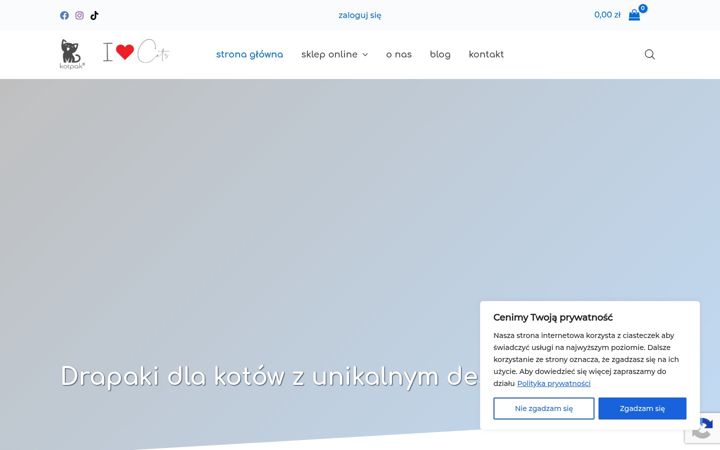Image resolution: width=720 pixels, height=450 pixels.
Task: Open the TikTok social icon
Action: click(94, 15)
